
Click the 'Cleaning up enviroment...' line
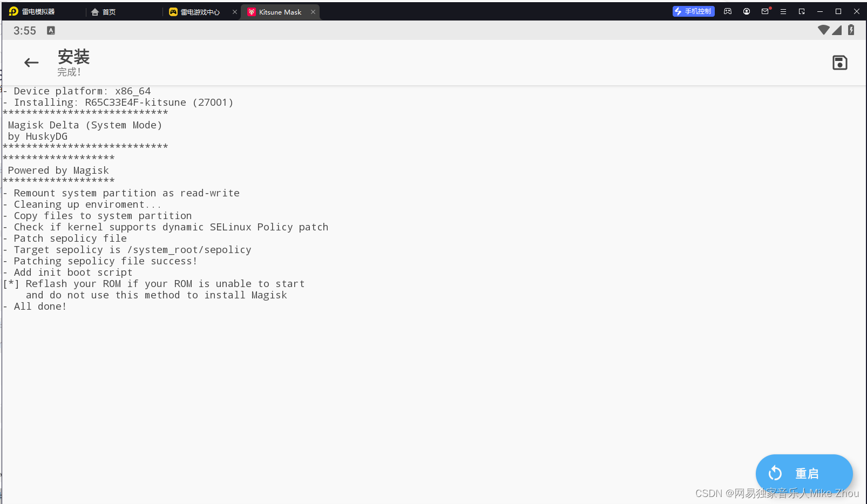tap(82, 205)
